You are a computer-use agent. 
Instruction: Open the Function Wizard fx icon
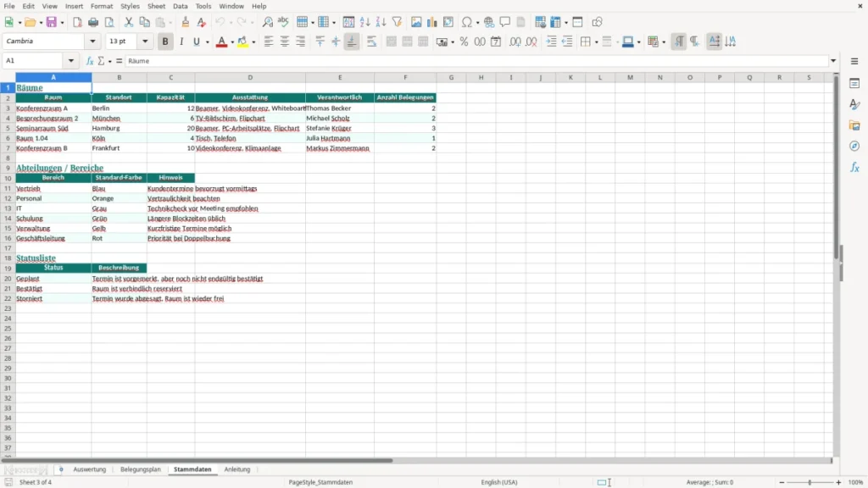pyautogui.click(x=90, y=61)
